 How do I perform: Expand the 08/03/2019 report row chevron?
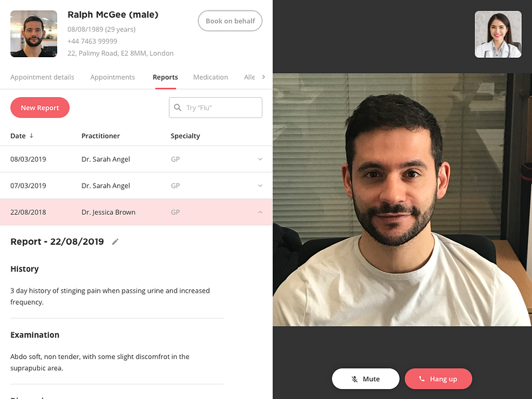click(260, 159)
